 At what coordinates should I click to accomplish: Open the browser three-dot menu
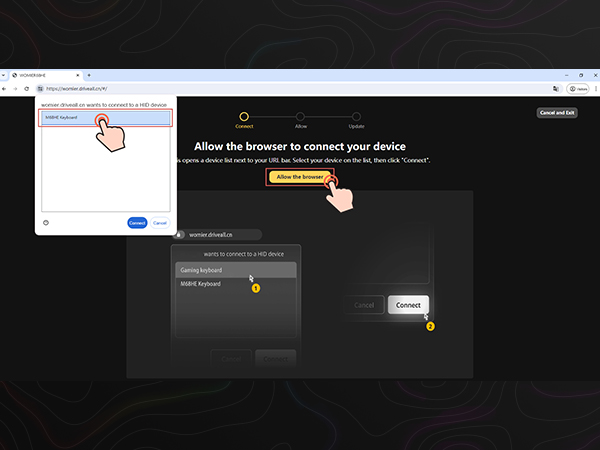(594, 88)
